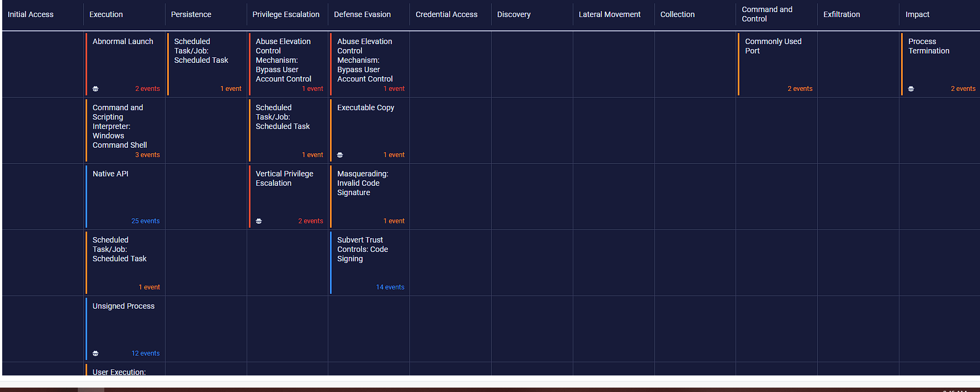Viewport: 980px width, 392px height.
Task: Open 1 event link in Persistence Scheduled Task
Action: click(231, 89)
